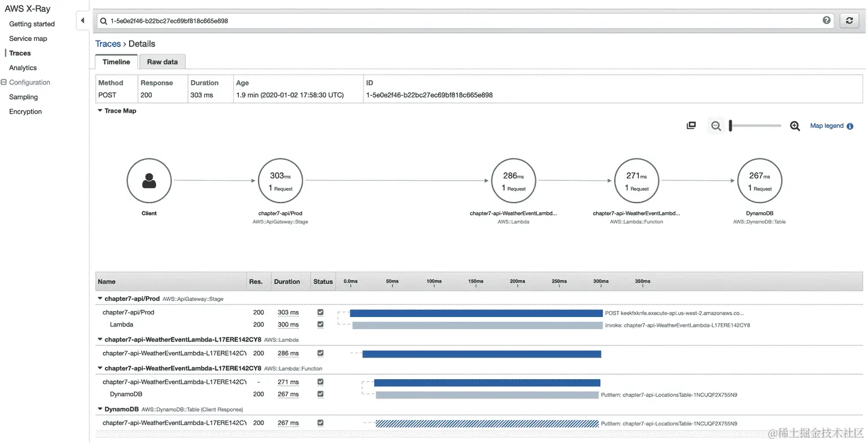Zoom out the trace map

click(715, 126)
